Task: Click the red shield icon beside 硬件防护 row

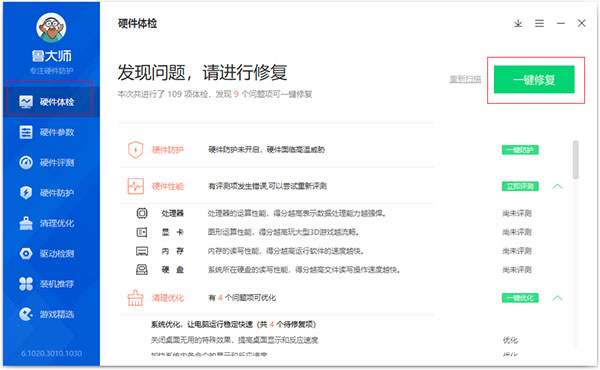Action: click(135, 150)
